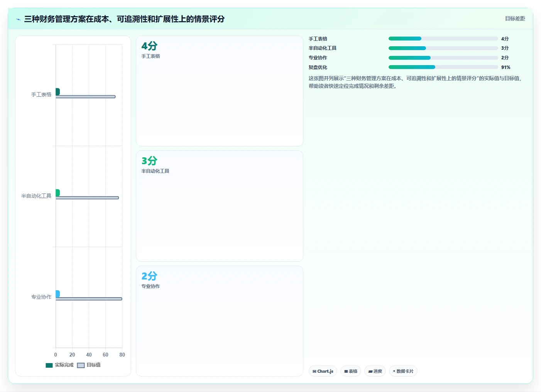Click the Chart.js tag chip
Viewport: 541px width, 392px height.
323,371
